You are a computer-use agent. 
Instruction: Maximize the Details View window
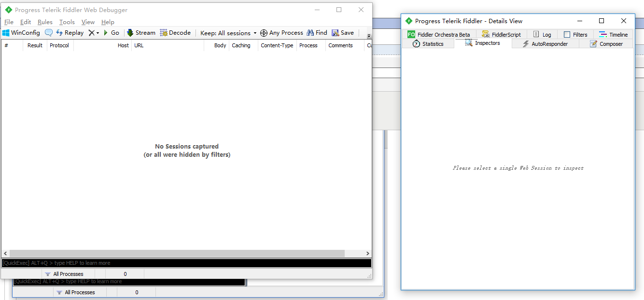pyautogui.click(x=602, y=21)
